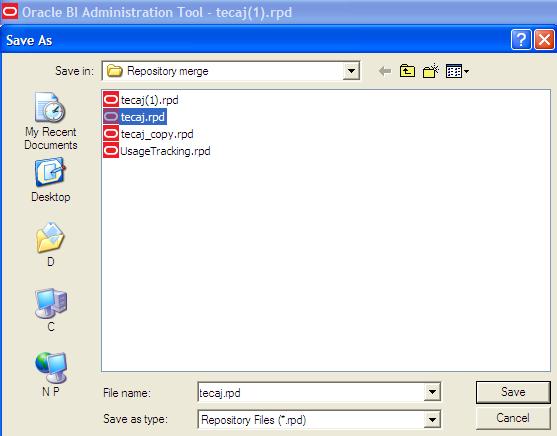This screenshot has width=557, height=436.
Task: Select the tecaj_copy.rpd file name
Action: (x=157, y=134)
